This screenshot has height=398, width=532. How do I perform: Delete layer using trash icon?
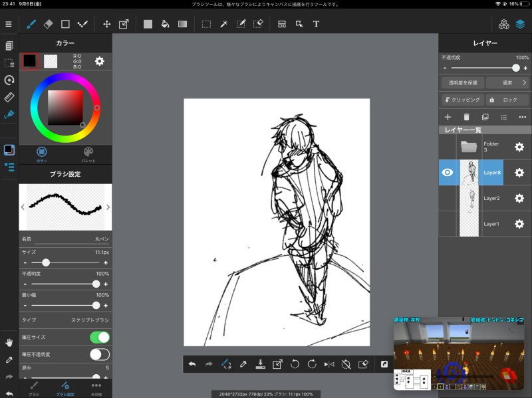[x=466, y=117]
